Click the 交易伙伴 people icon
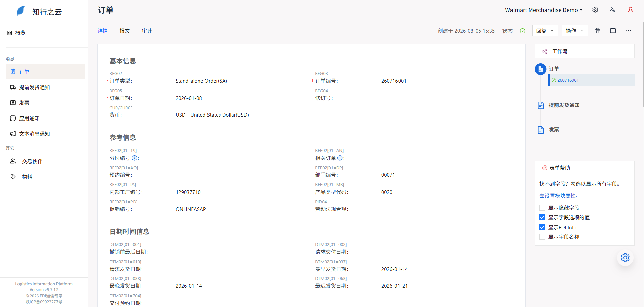 coord(13,161)
